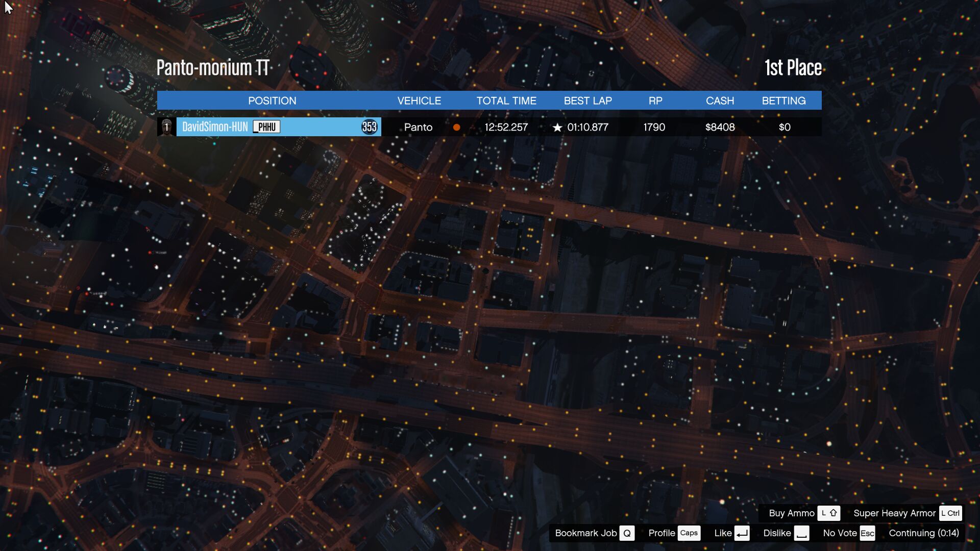
Task: Click the Q key icon for Bookmark Job
Action: 627,533
